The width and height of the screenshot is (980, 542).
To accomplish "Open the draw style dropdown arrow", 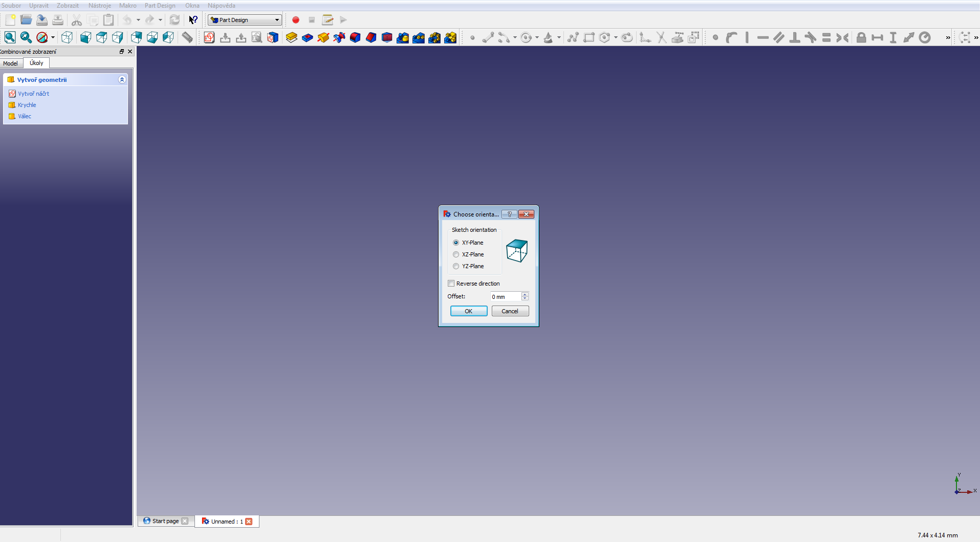I will coord(53,37).
